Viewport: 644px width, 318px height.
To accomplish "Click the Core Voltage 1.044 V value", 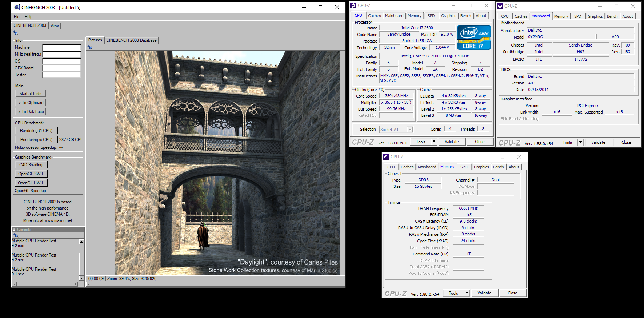I will (442, 48).
